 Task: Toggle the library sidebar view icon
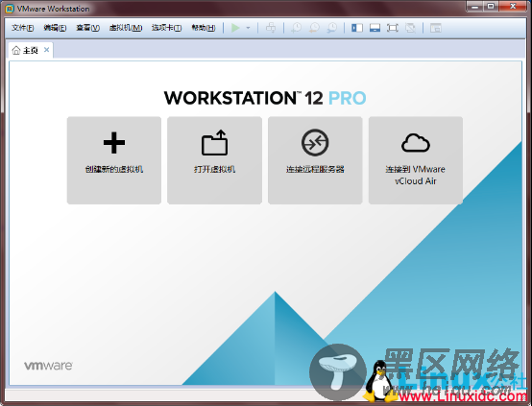point(357,28)
